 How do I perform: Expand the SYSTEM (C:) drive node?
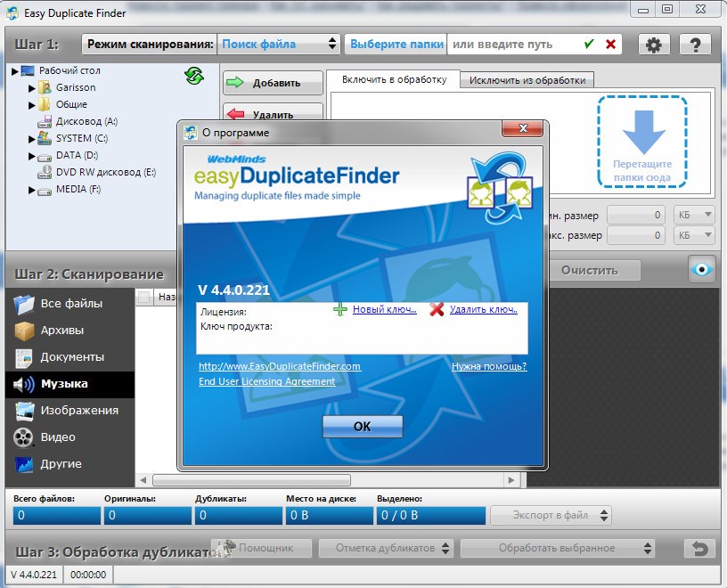point(31,139)
